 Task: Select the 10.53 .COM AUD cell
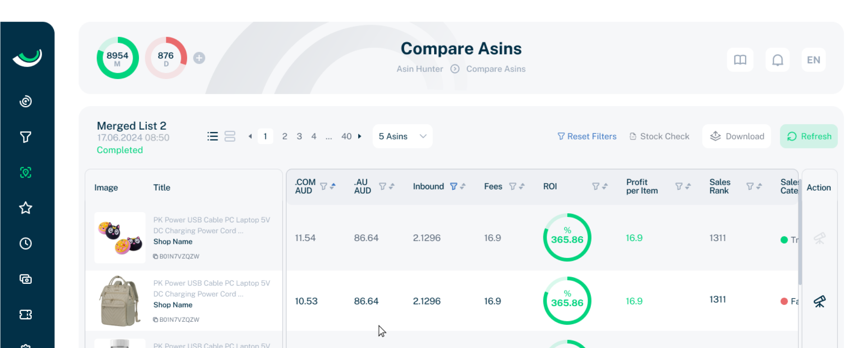(306, 301)
